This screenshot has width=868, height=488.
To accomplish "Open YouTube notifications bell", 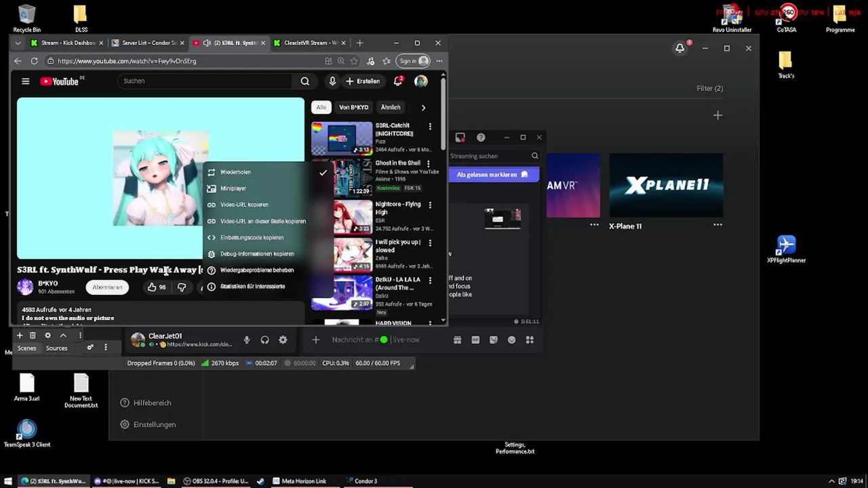I will click(x=398, y=81).
